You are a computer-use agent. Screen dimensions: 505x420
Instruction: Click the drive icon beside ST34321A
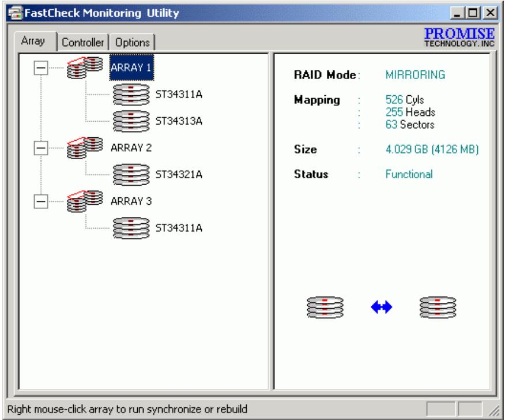click(x=131, y=175)
